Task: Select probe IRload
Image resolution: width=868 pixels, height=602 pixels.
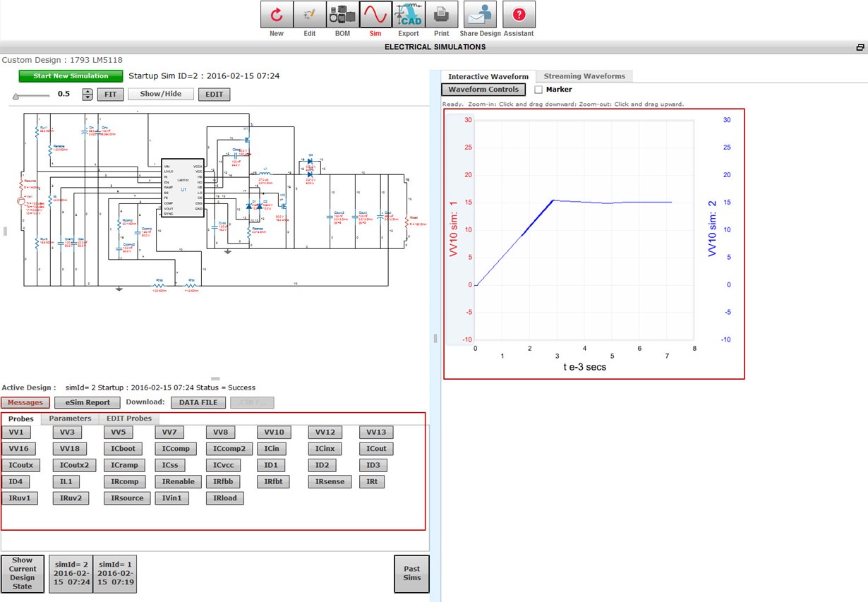Action: (x=225, y=498)
